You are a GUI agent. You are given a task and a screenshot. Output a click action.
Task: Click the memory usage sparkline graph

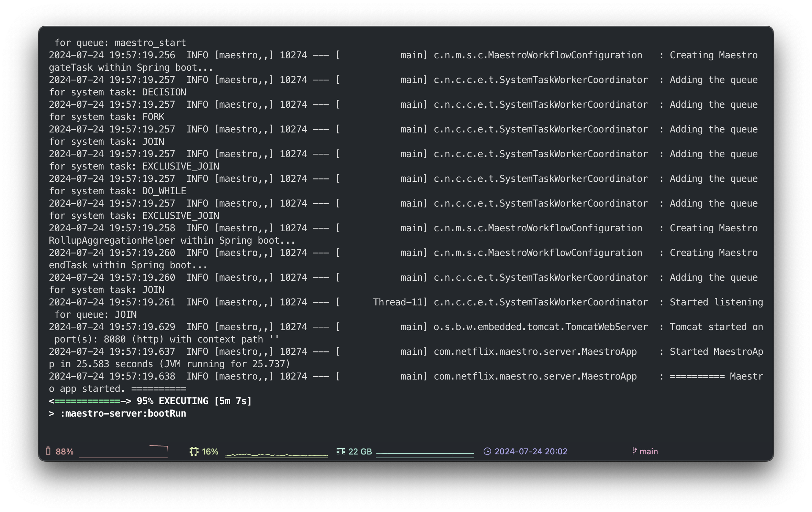pos(425,454)
